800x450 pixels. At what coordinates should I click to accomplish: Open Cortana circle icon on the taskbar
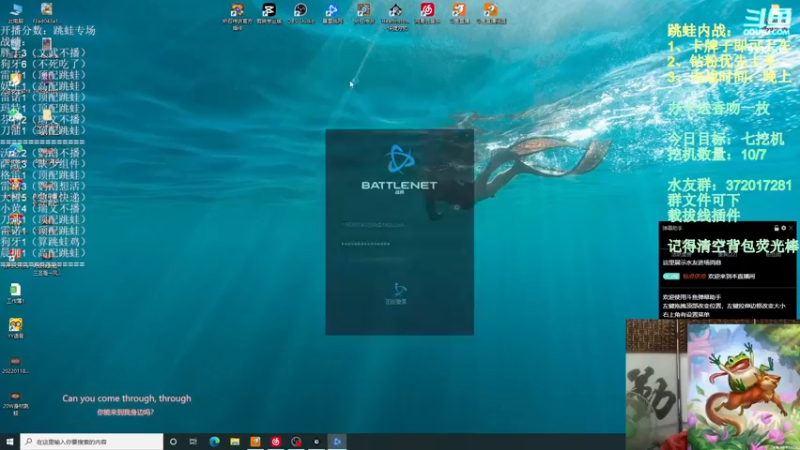pos(173,441)
